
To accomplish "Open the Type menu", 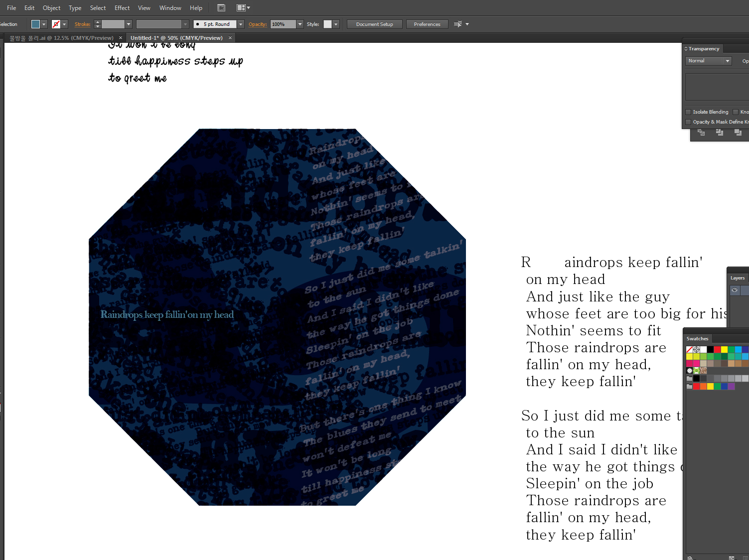I will pos(75,7).
